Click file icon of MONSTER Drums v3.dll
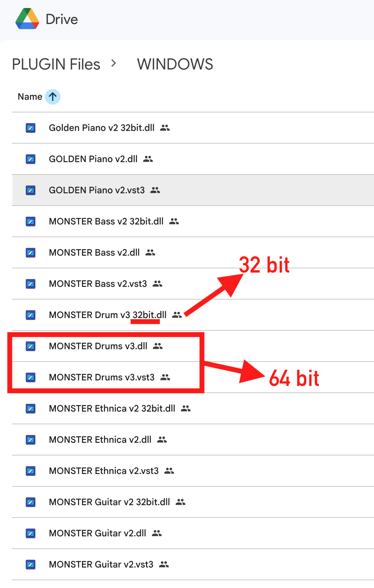This screenshot has height=588, width=374. click(31, 346)
